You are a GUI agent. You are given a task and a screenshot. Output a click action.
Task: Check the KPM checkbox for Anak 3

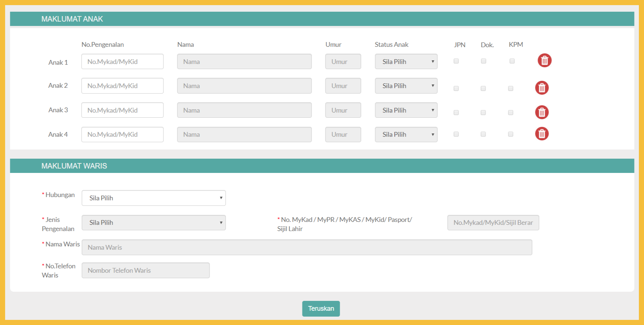pyautogui.click(x=511, y=113)
